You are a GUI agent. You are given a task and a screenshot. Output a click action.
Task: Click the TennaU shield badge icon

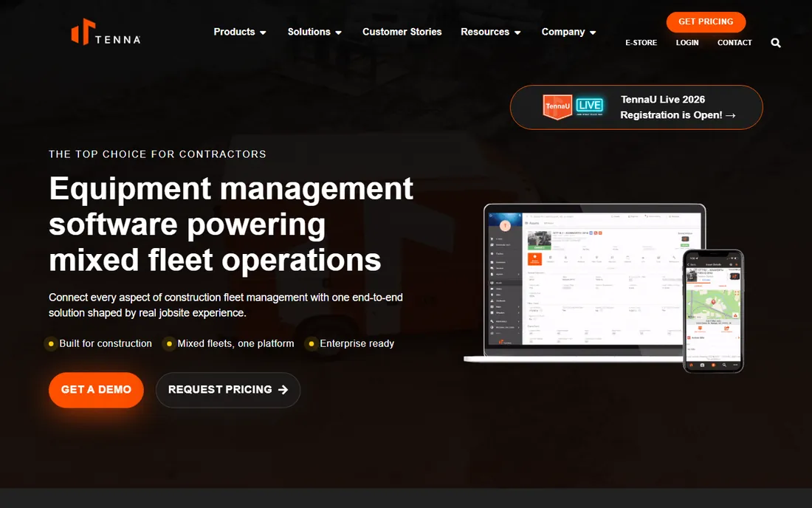pos(557,106)
